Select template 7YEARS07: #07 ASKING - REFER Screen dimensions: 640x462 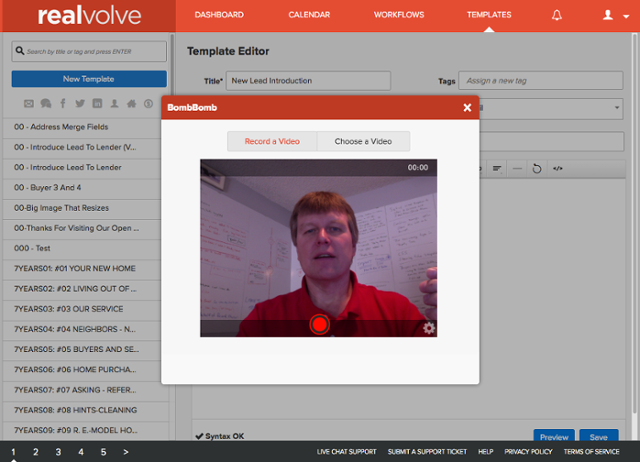point(86,390)
